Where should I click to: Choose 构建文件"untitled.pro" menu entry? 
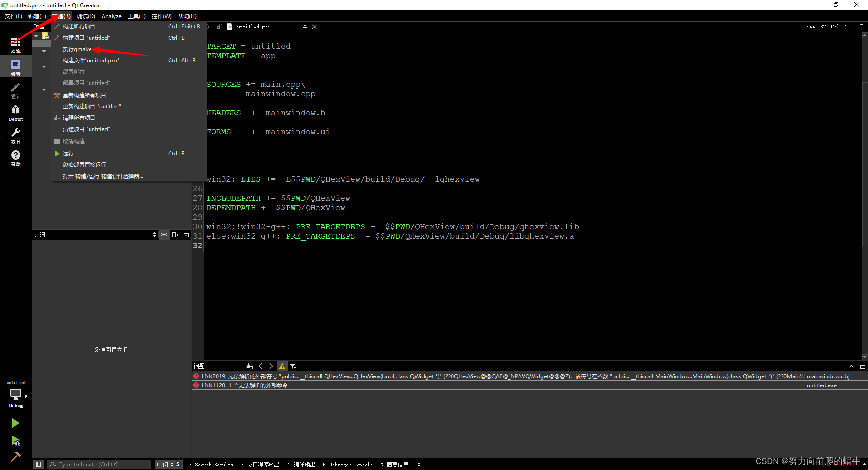[x=129, y=60]
